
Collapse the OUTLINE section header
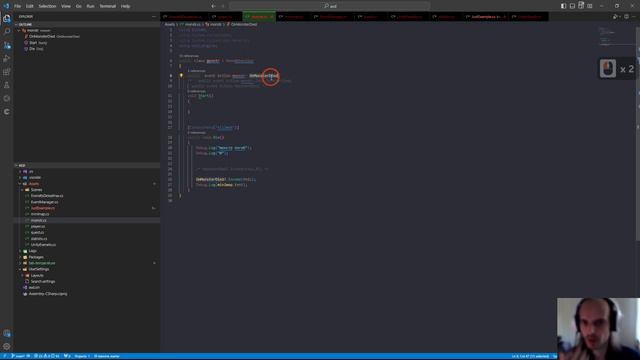87,24
